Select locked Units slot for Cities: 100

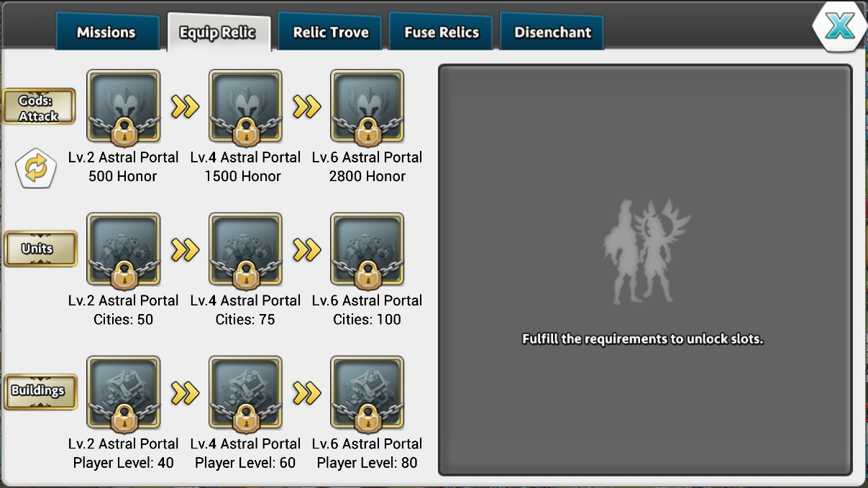tap(367, 249)
